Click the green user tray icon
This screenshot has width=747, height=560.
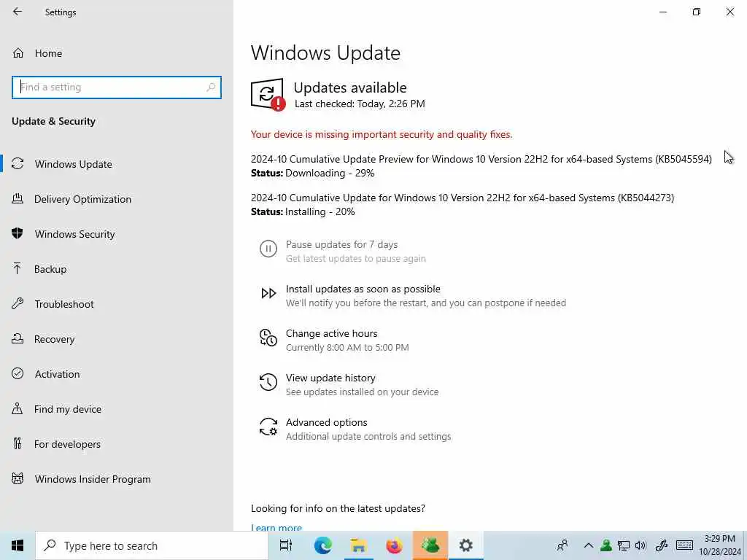606,545
